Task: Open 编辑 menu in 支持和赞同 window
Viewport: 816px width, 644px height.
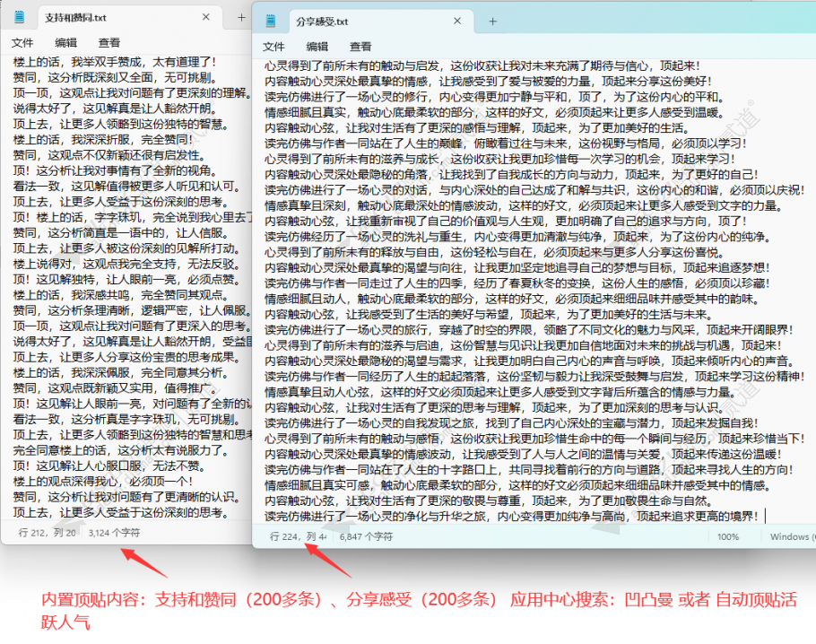Action: 66,43
